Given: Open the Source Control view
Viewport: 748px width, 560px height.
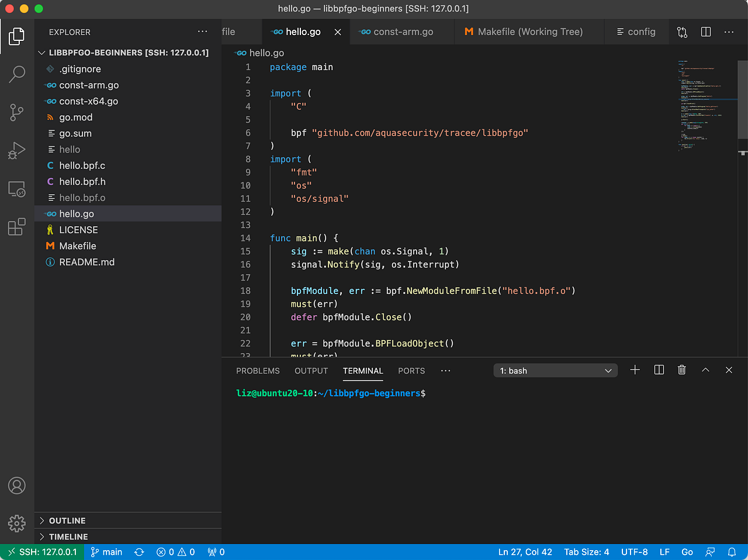Looking at the screenshot, I should pyautogui.click(x=17, y=112).
